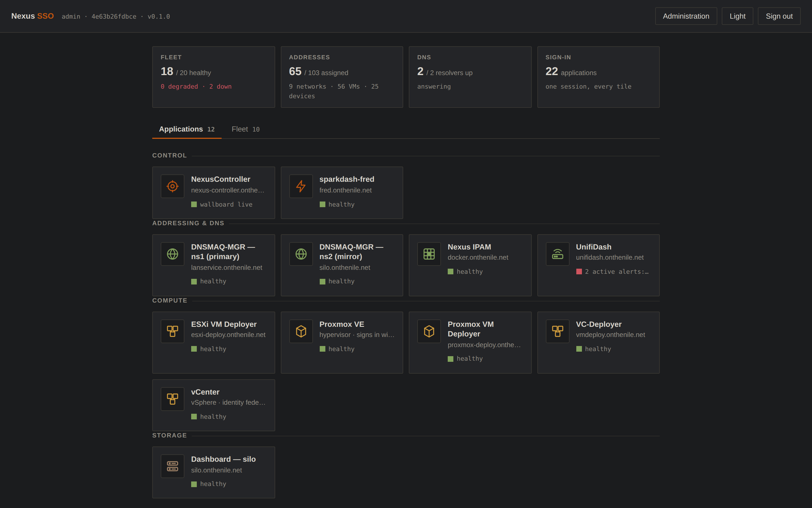This screenshot has height=508, width=812.
Task: Open the Administration page
Action: point(686,16)
